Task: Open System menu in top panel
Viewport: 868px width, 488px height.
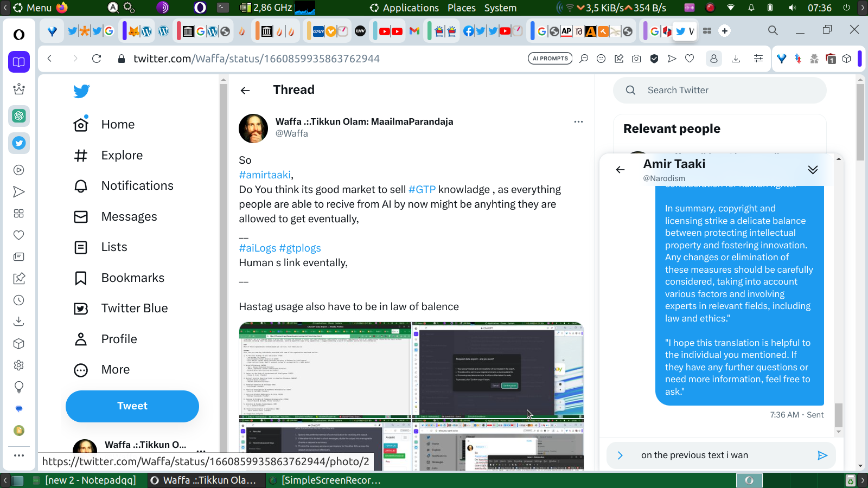Action: (x=500, y=8)
